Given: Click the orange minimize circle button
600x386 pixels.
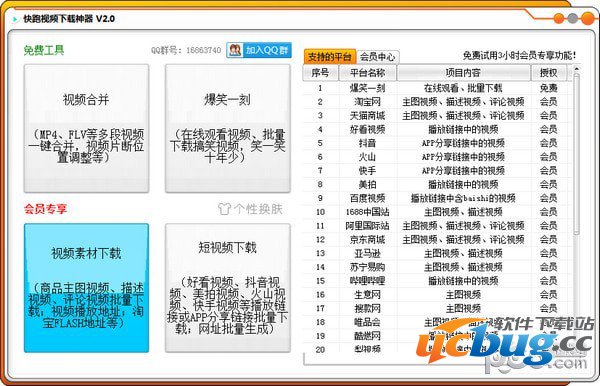Looking at the screenshot, I should click(559, 18).
